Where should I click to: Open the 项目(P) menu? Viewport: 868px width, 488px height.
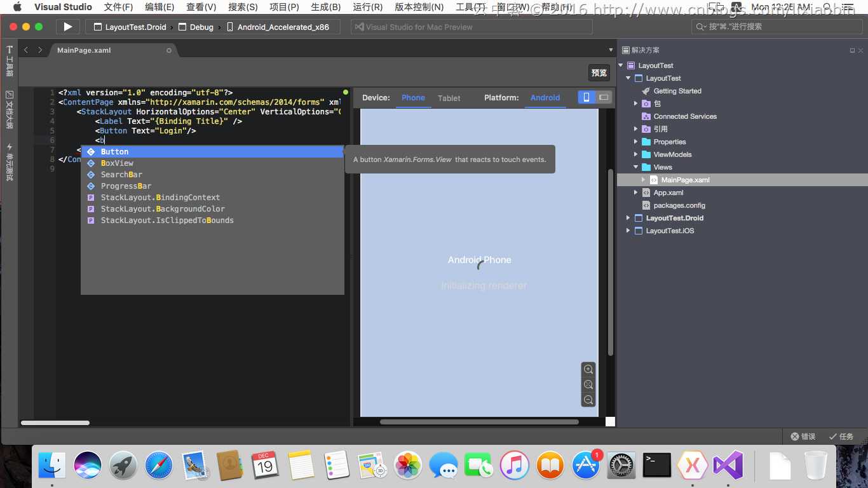pos(284,7)
